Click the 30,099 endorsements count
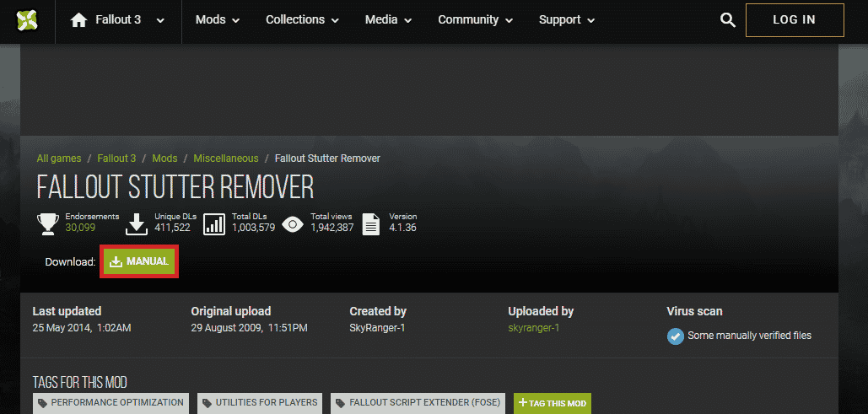Image resolution: width=868 pixels, height=414 pixels. [x=80, y=228]
